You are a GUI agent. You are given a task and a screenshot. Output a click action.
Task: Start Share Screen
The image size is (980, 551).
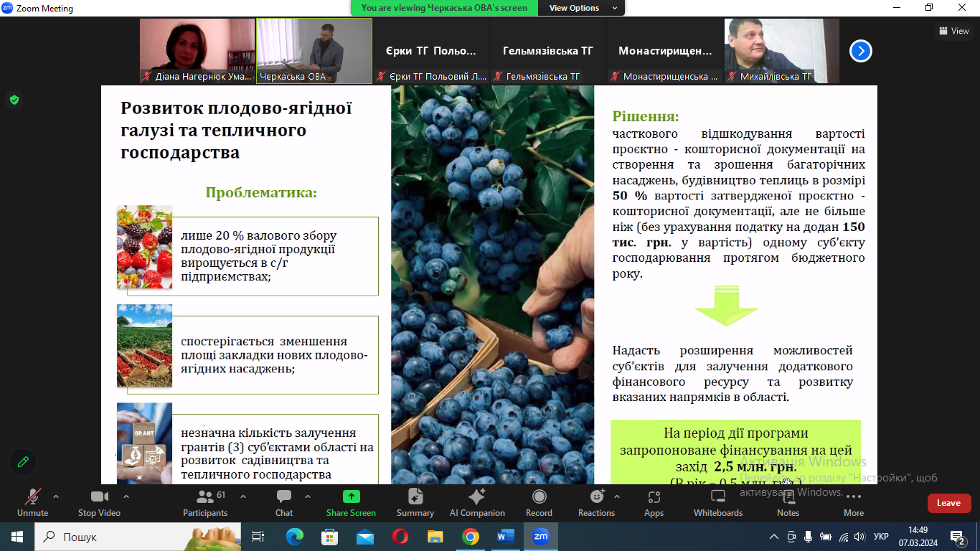pyautogui.click(x=351, y=502)
